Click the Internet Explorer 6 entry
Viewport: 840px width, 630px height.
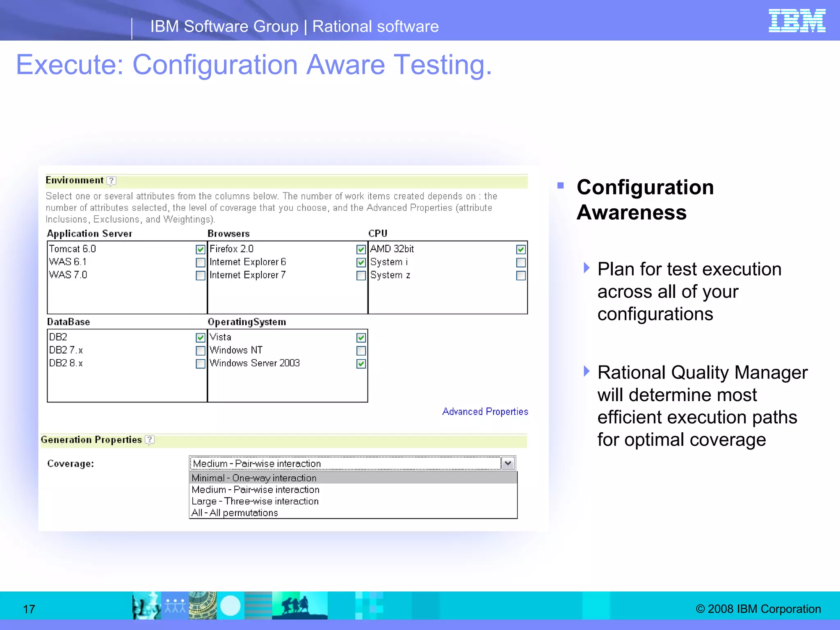tap(248, 262)
